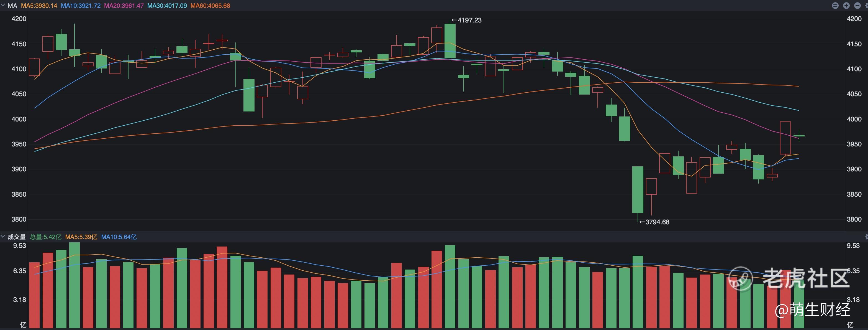This screenshot has width=868, height=330.
Task: Open MA indicator settings gear icon
Action: pos(867,5)
